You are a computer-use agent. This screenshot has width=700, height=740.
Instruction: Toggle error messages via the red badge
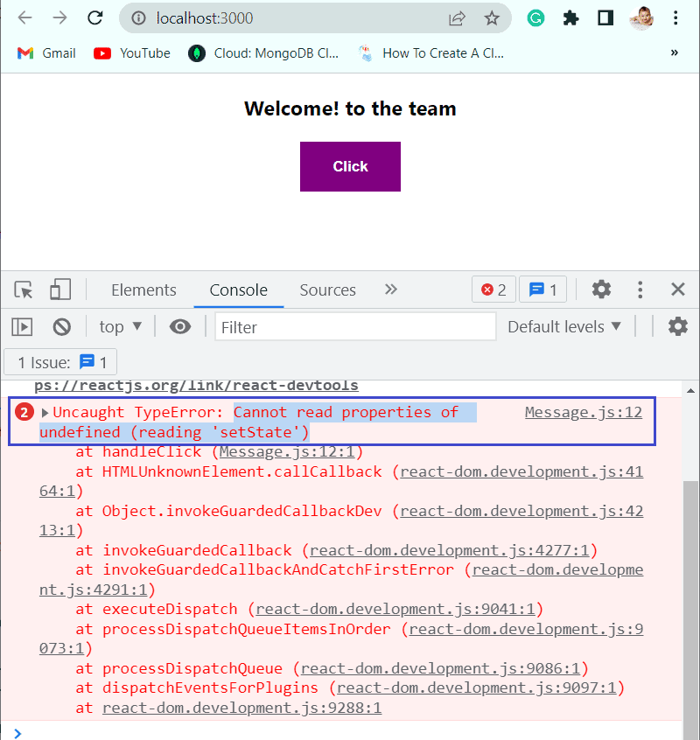493,289
